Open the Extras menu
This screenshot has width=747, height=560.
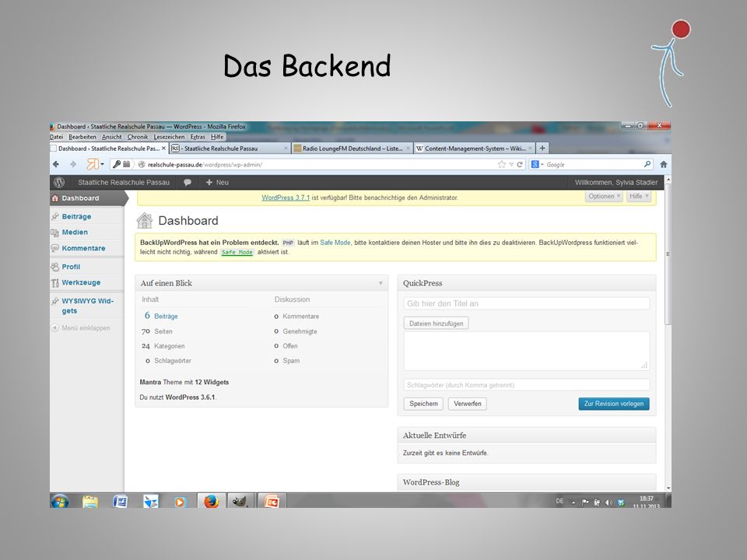tap(198, 137)
